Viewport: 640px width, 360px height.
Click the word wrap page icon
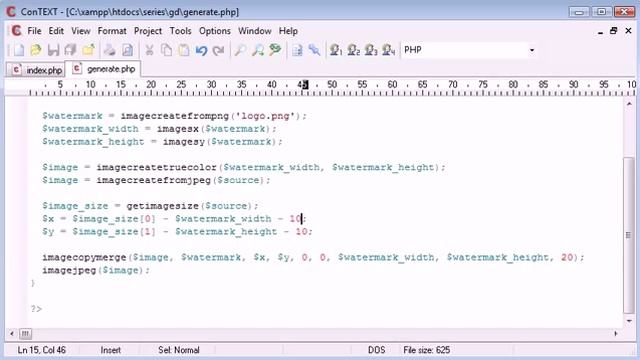coord(297,50)
